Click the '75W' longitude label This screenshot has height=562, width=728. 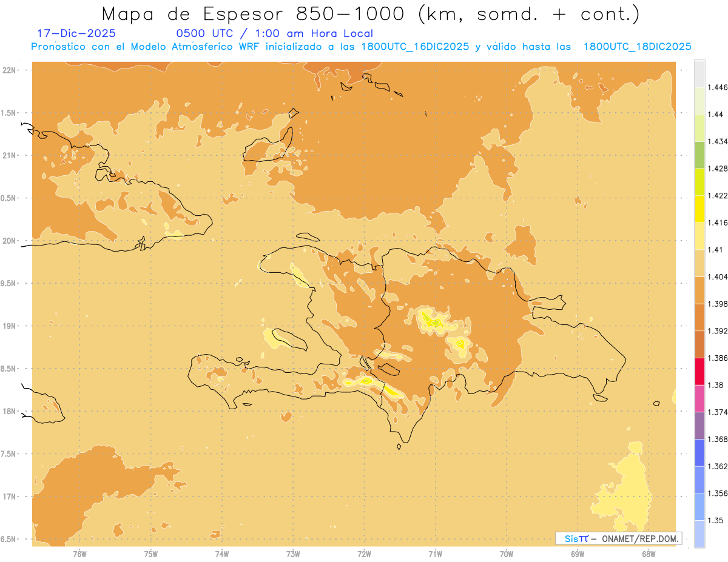[151, 554]
